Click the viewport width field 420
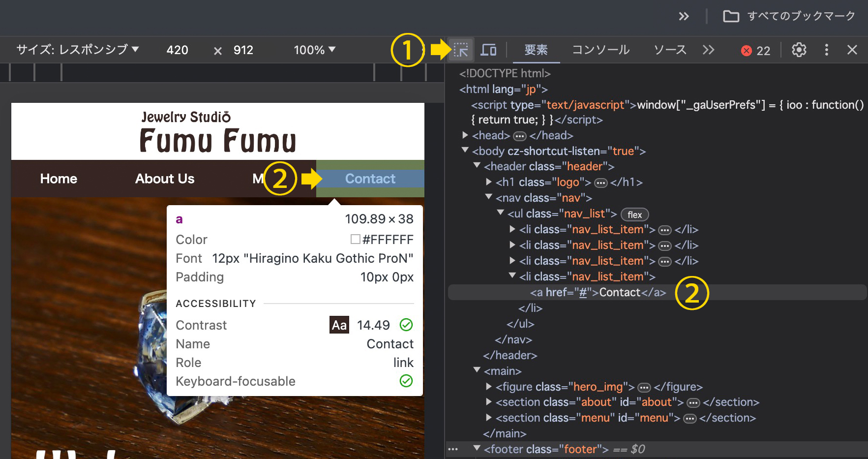The width and height of the screenshot is (868, 459). pyautogui.click(x=177, y=50)
